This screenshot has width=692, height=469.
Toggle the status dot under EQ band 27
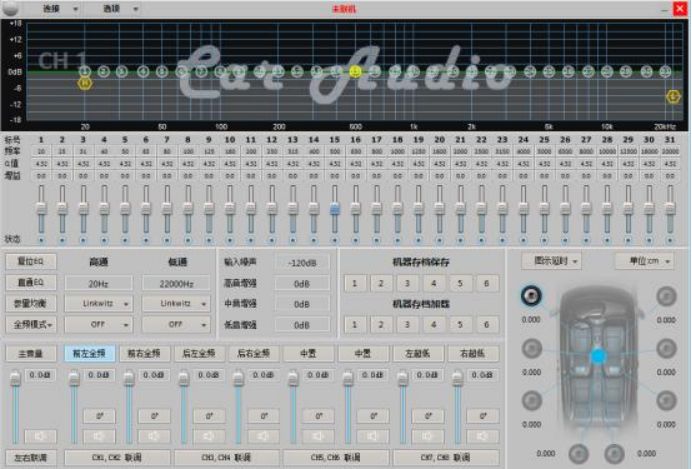coord(586,240)
